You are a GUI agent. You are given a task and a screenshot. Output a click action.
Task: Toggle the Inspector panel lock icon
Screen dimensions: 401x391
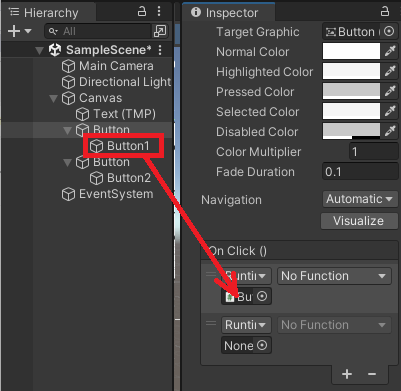(x=385, y=11)
